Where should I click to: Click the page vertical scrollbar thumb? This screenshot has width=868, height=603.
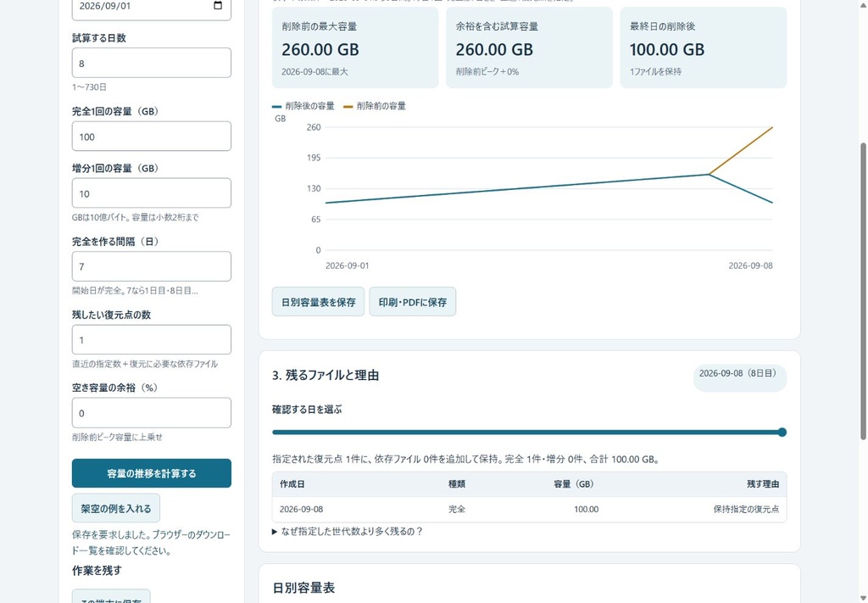(863, 291)
